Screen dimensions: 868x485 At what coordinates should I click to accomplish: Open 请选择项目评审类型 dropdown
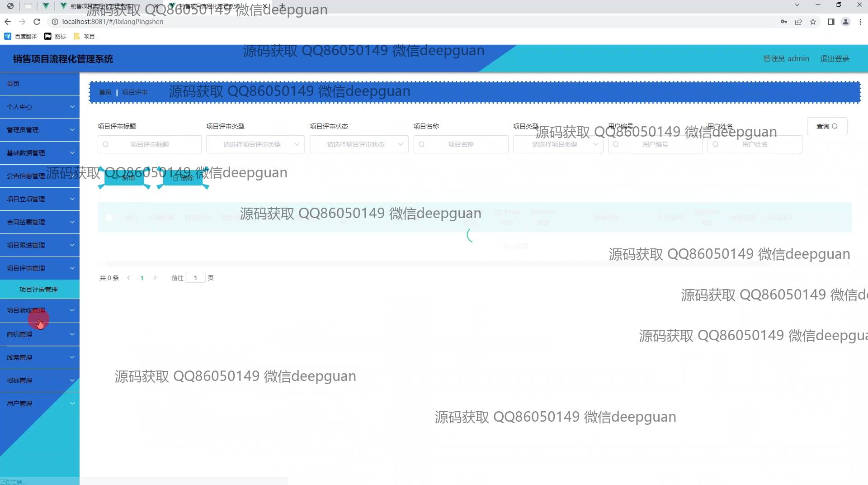[x=255, y=144]
